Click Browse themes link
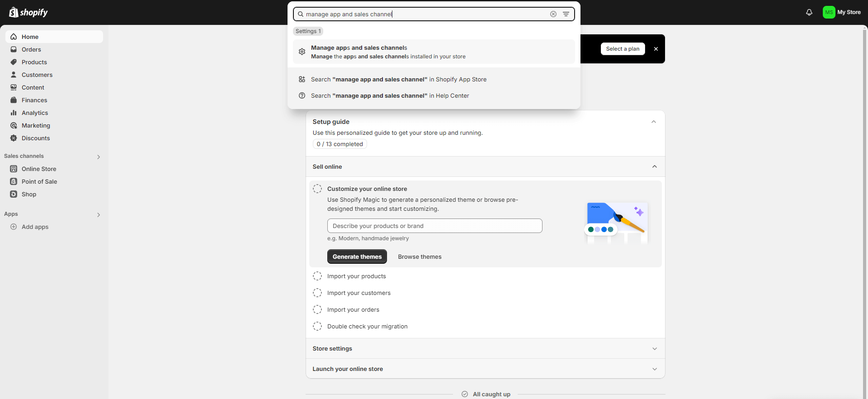 (420, 256)
